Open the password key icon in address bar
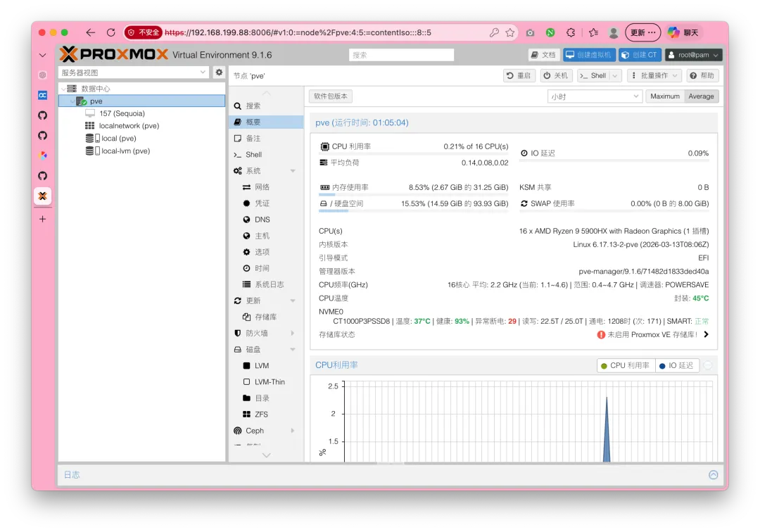Viewport: 760px width, 532px height. (x=494, y=32)
